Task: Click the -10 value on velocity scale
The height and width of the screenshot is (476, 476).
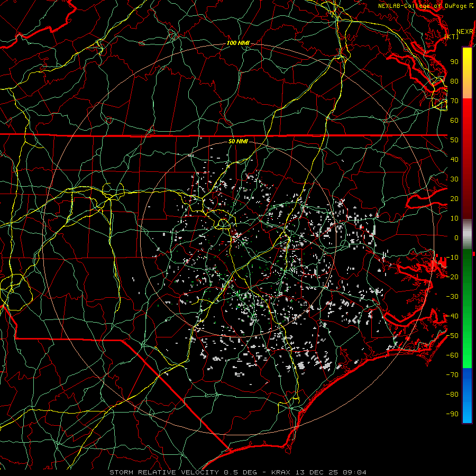Action: click(x=452, y=258)
